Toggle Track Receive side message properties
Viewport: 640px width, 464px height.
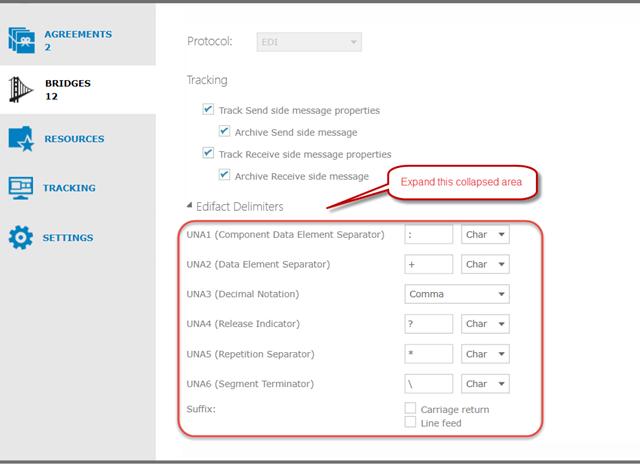coord(208,154)
